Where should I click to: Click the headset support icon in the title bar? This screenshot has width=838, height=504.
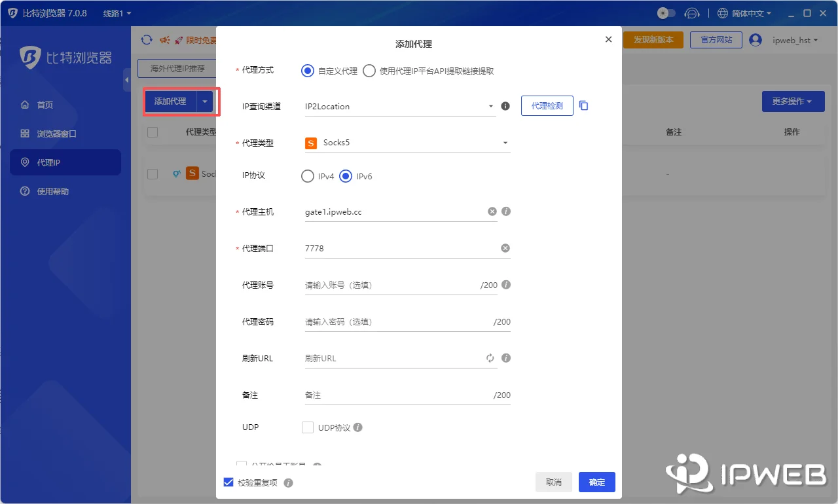[693, 12]
